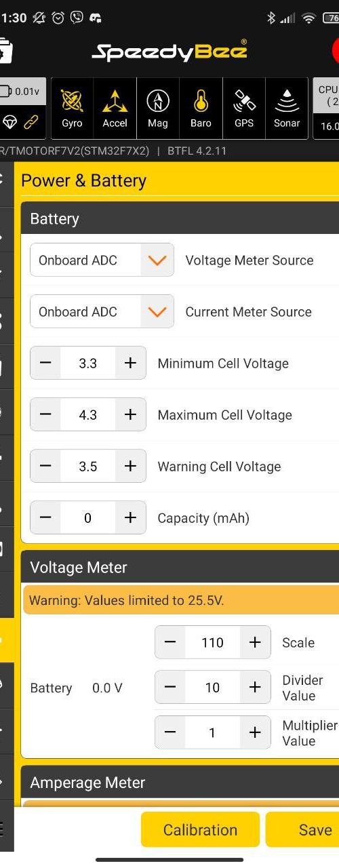Tap the Calibration button
This screenshot has height=868, width=339.
[x=200, y=829]
